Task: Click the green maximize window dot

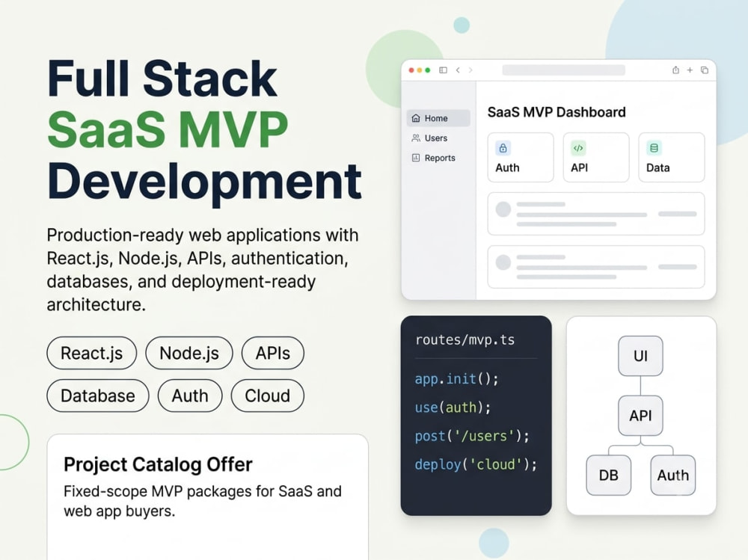Action: pyautogui.click(x=428, y=70)
